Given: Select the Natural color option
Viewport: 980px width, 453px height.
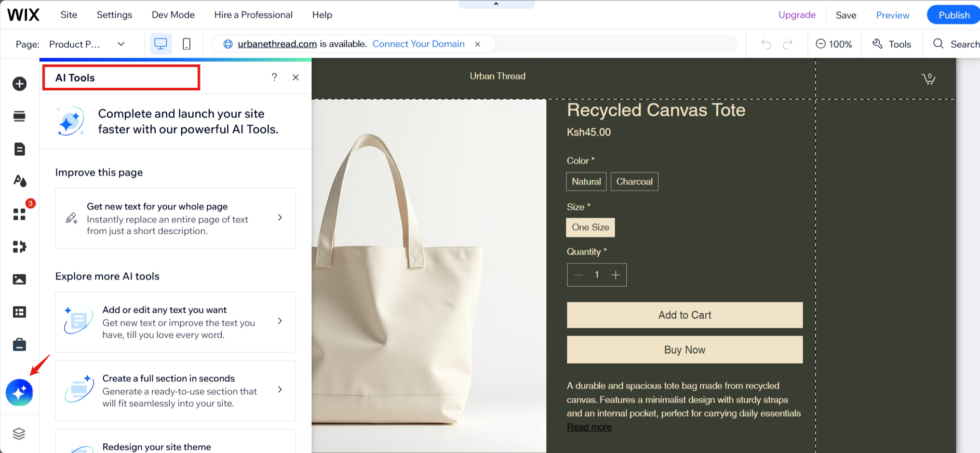Looking at the screenshot, I should [x=586, y=181].
